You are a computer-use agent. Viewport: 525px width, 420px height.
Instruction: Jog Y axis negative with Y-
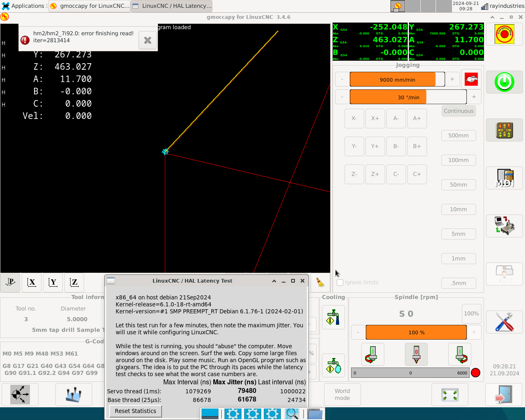(354, 146)
